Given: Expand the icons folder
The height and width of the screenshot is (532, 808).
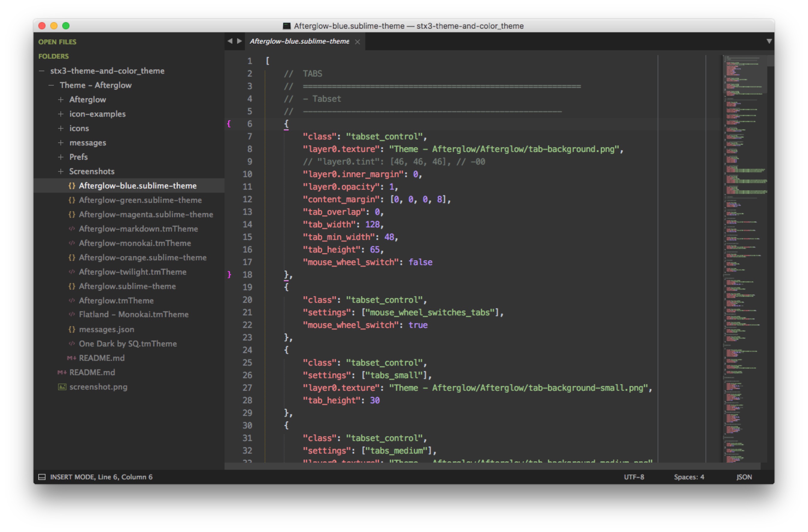Looking at the screenshot, I should tap(61, 128).
